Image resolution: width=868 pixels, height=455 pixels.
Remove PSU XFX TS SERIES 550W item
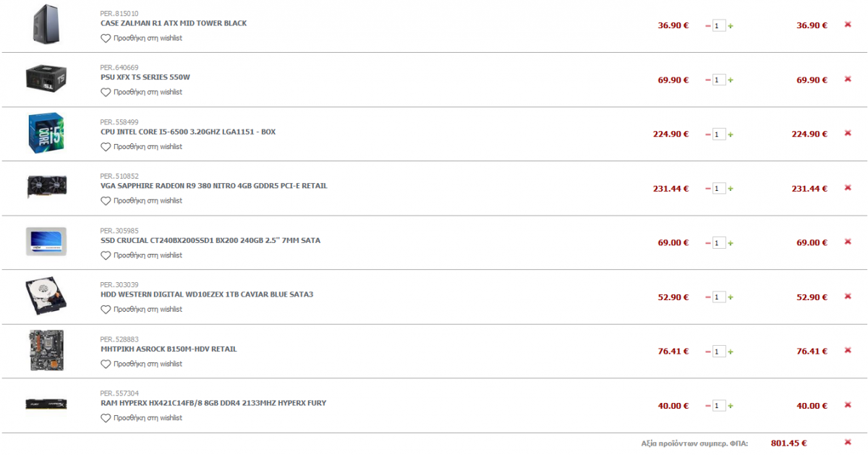[x=848, y=79]
